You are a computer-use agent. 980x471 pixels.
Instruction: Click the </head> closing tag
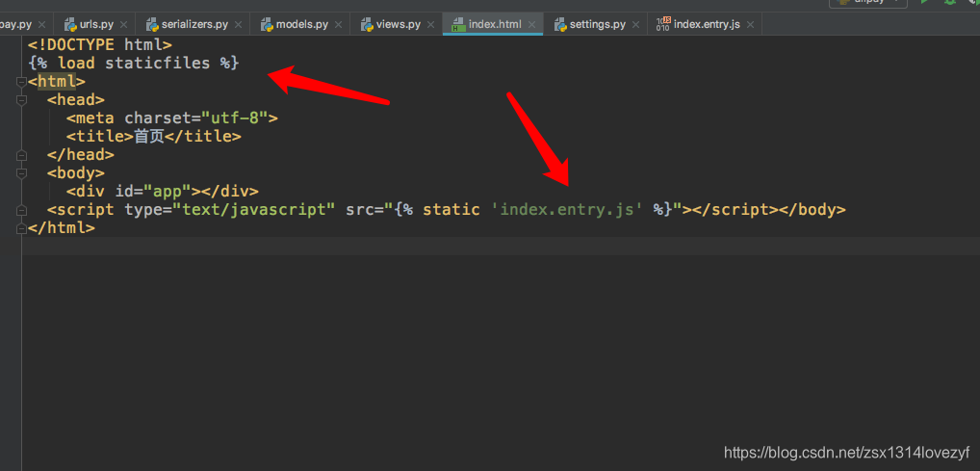tap(81, 155)
